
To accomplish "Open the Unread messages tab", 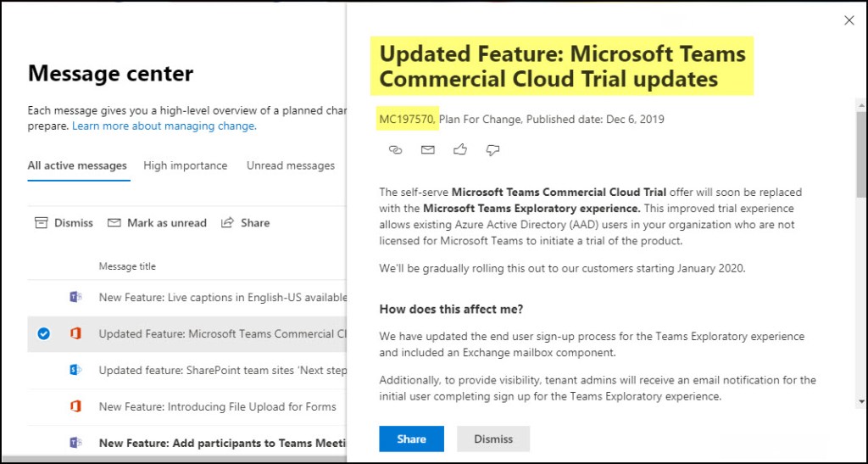I will (x=291, y=165).
